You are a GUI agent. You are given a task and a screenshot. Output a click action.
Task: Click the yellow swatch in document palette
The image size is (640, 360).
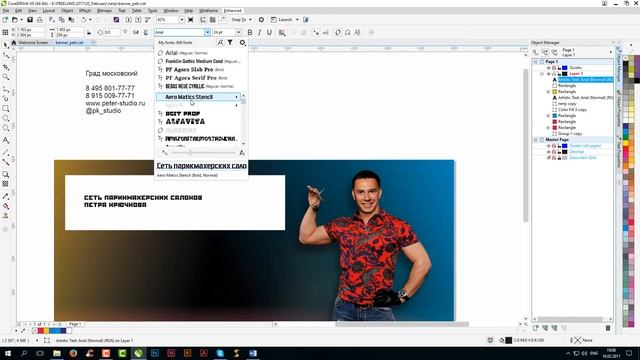click(x=46, y=331)
